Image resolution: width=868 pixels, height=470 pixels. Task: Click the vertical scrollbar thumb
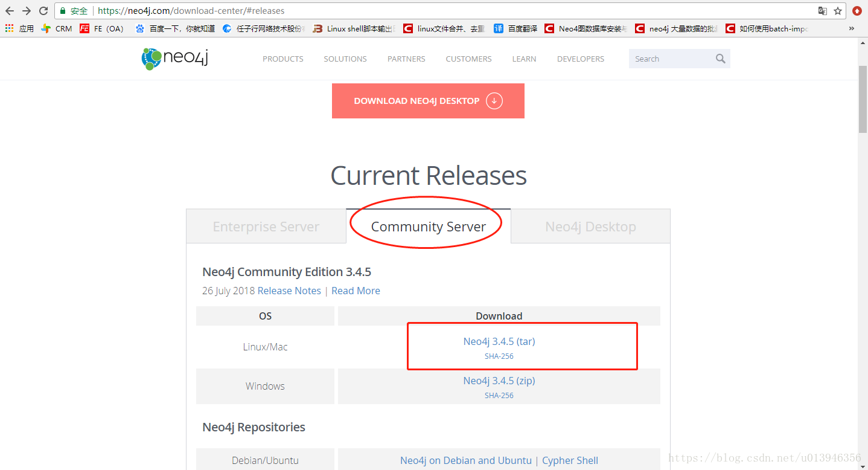(863, 98)
